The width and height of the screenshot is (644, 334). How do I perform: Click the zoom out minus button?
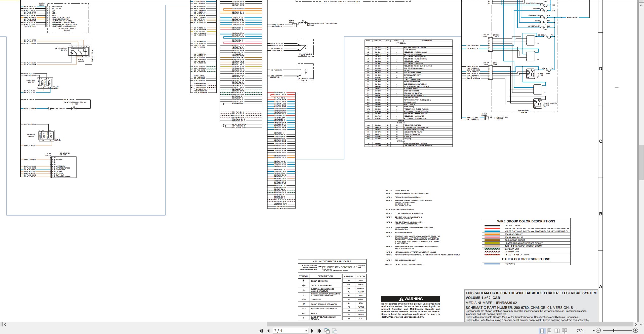[598, 330]
